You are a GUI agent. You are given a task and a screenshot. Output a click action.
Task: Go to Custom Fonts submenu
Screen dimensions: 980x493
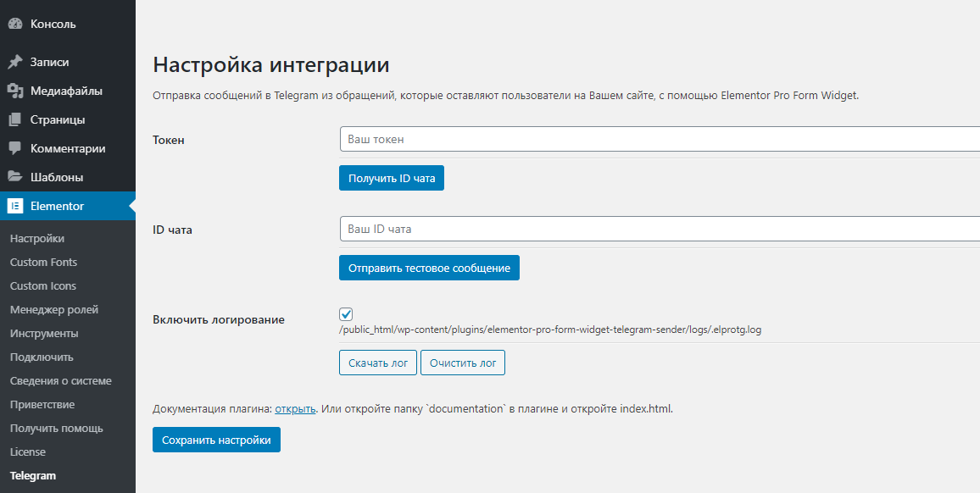(x=44, y=263)
